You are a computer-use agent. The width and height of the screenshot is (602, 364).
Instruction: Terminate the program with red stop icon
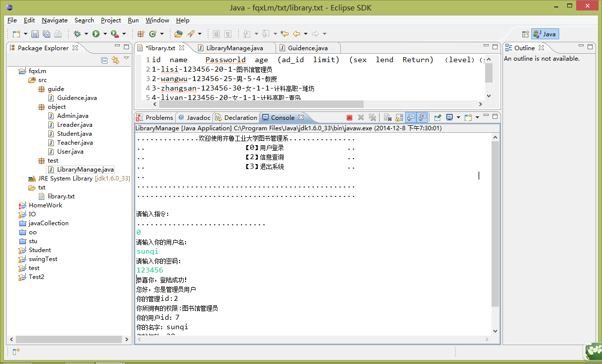(349, 117)
